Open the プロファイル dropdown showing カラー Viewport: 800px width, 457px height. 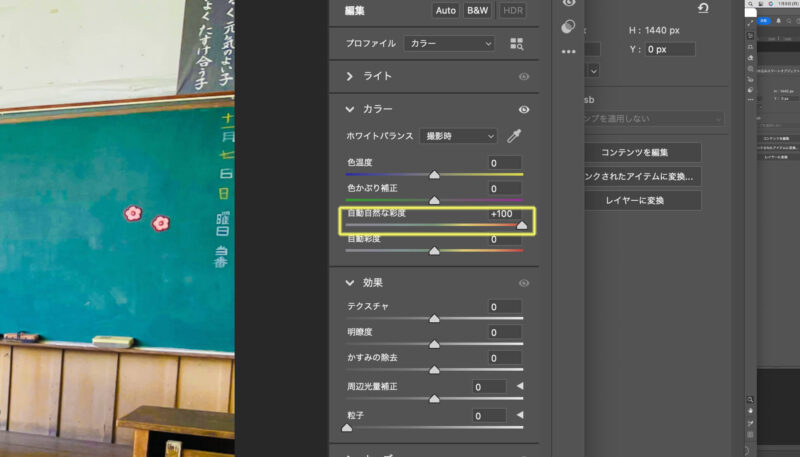pyautogui.click(x=449, y=44)
